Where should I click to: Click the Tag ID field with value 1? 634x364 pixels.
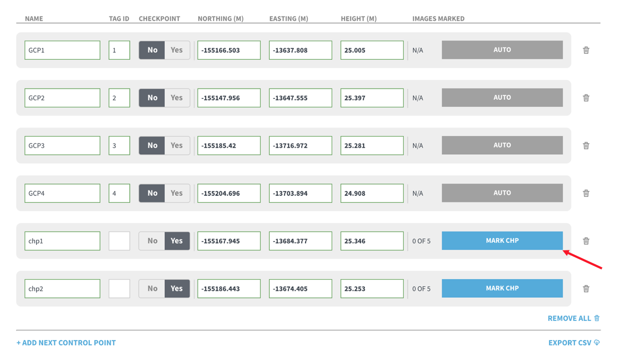(119, 50)
